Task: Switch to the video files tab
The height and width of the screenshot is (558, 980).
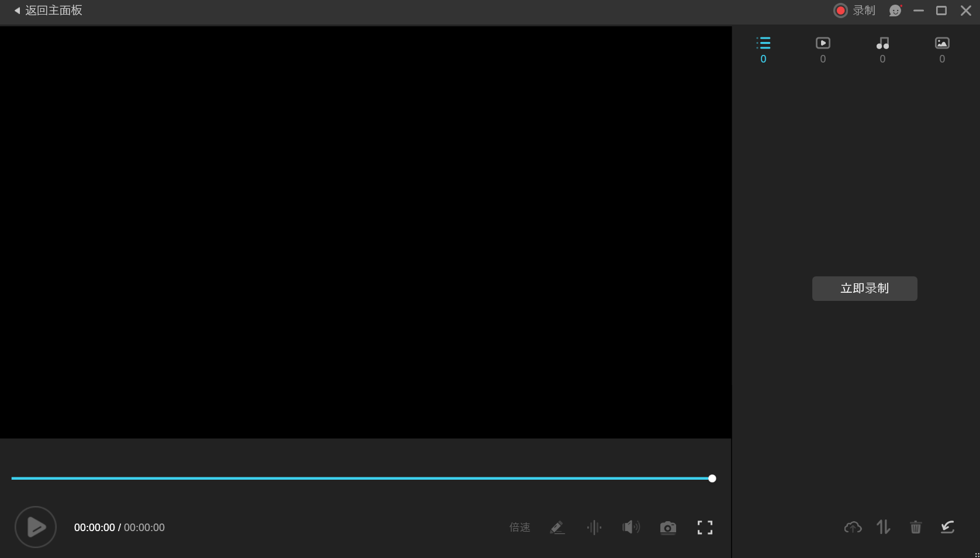Action: pyautogui.click(x=823, y=50)
